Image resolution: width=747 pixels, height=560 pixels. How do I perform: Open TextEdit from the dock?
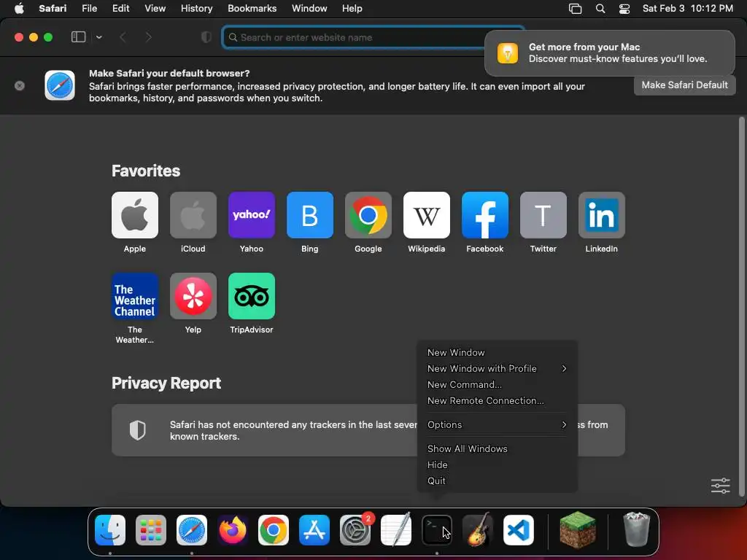point(396,530)
